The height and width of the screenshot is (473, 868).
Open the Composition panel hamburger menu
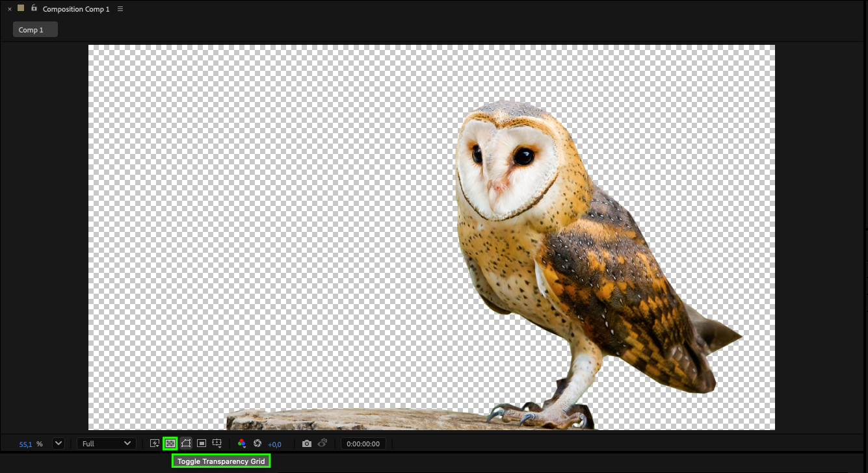[121, 9]
